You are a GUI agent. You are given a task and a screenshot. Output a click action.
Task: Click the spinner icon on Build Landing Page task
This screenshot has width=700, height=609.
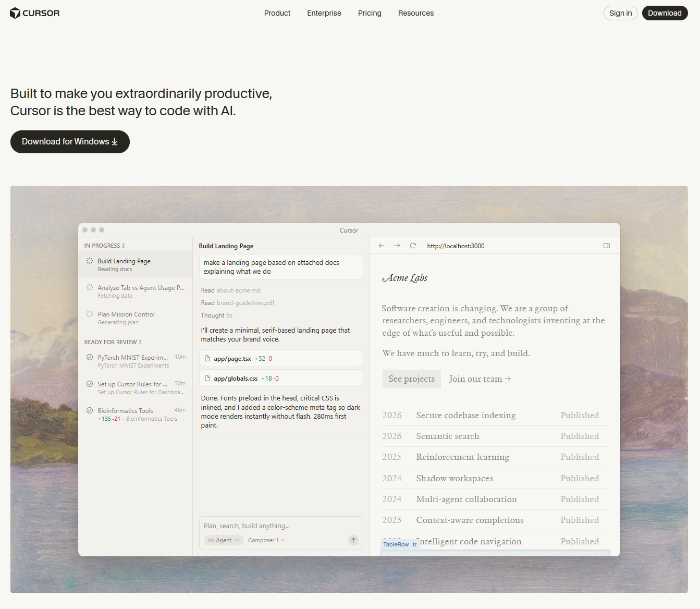pos(89,261)
